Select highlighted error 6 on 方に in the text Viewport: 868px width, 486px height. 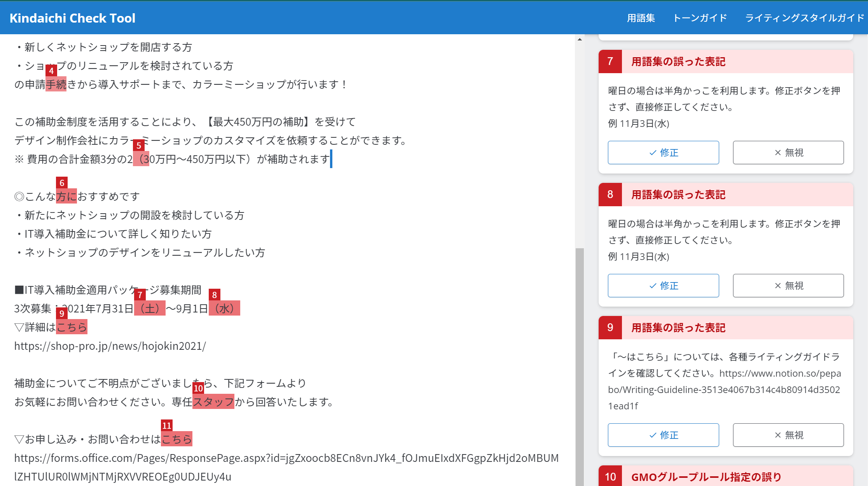coord(66,196)
